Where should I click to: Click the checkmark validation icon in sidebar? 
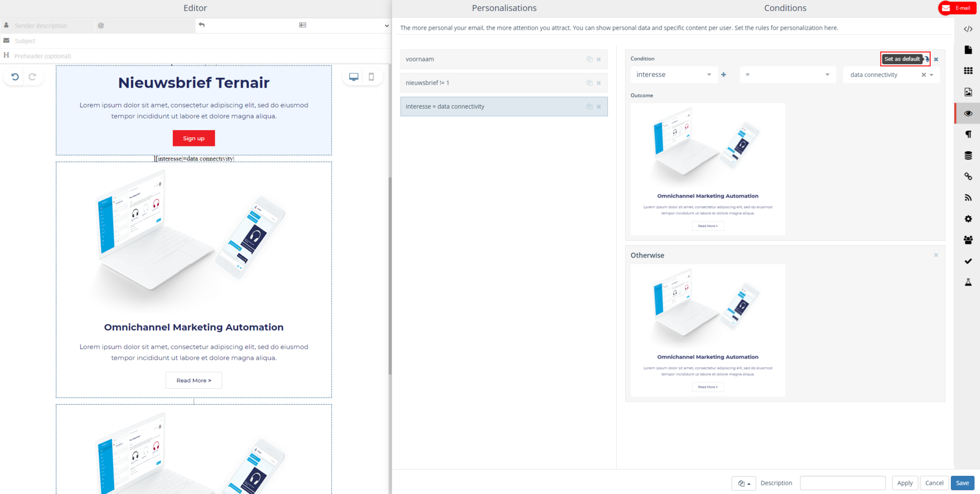[968, 261]
